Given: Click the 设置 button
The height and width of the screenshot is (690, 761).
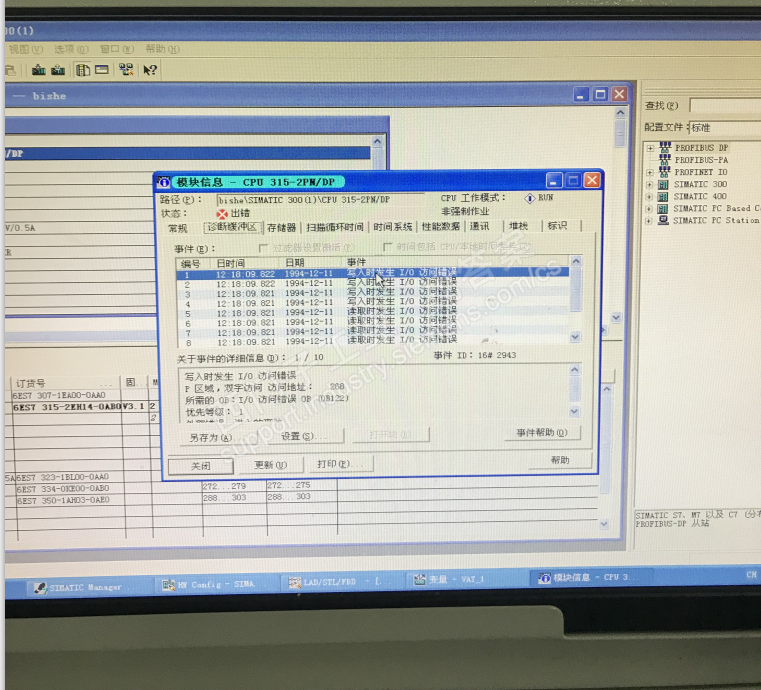Looking at the screenshot, I should coord(304,436).
